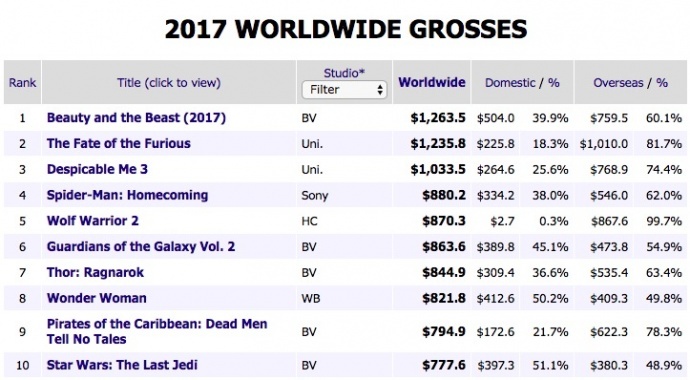Select Thor: Ragnarok title
690x380 pixels.
(x=95, y=272)
